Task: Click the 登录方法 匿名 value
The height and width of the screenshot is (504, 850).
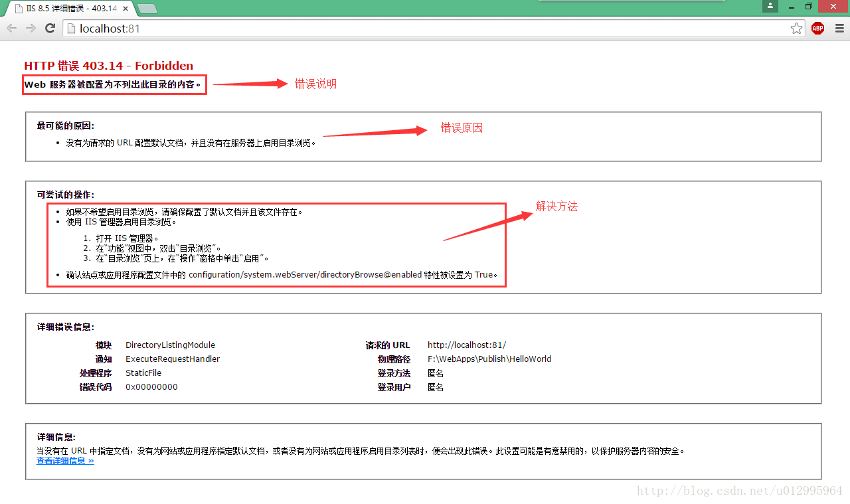Action: pyautogui.click(x=436, y=373)
